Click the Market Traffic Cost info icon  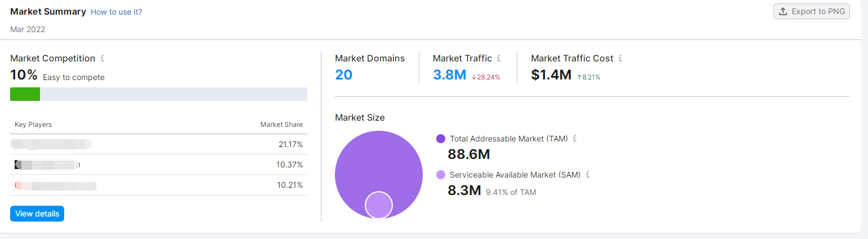pos(620,58)
